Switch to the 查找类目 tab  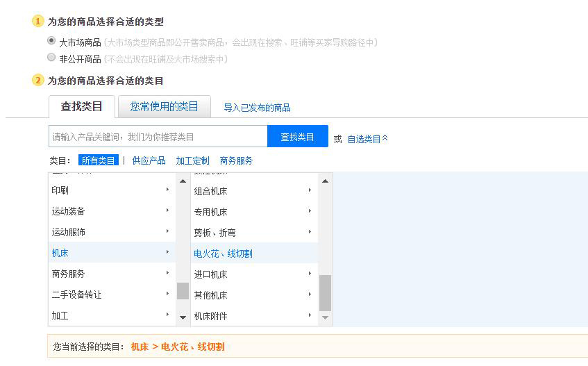tap(82, 106)
